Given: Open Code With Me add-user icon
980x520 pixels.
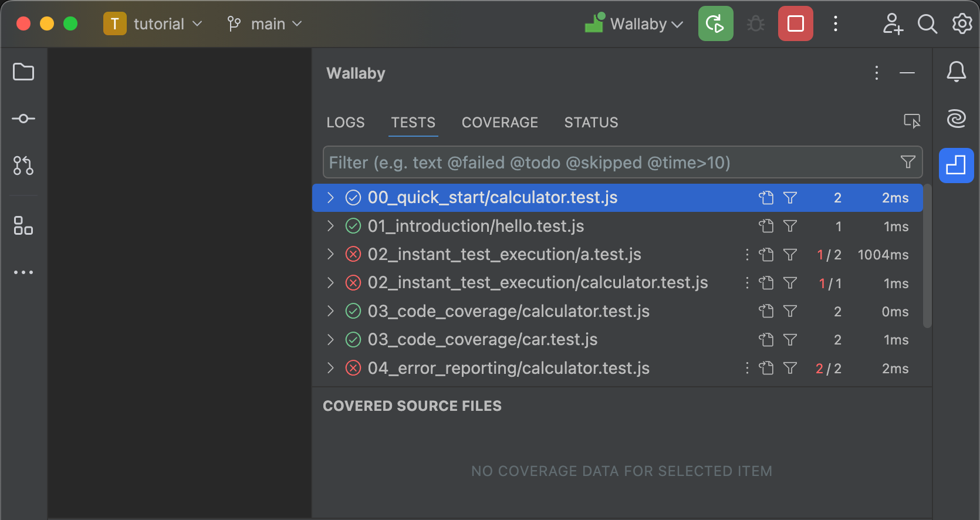Looking at the screenshot, I should point(893,23).
